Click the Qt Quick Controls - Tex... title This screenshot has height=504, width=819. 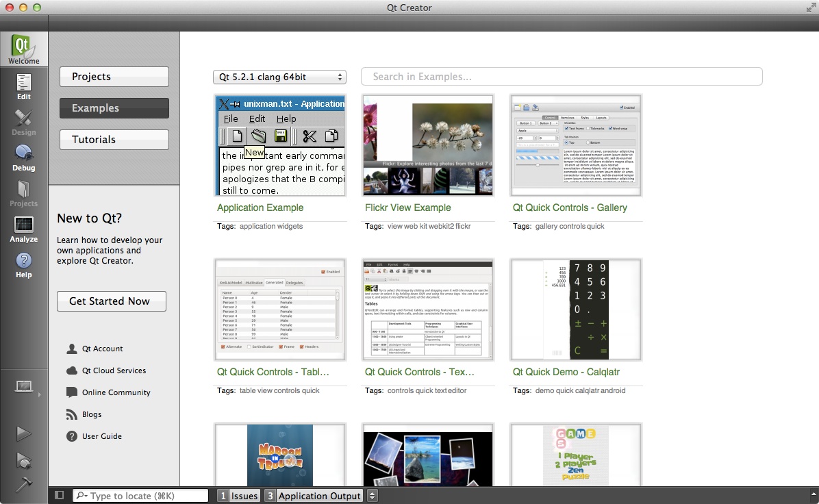[x=419, y=373]
